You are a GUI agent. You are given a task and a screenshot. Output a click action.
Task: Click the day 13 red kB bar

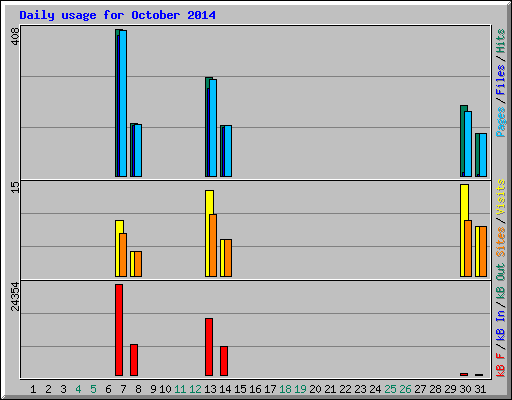pos(209,347)
